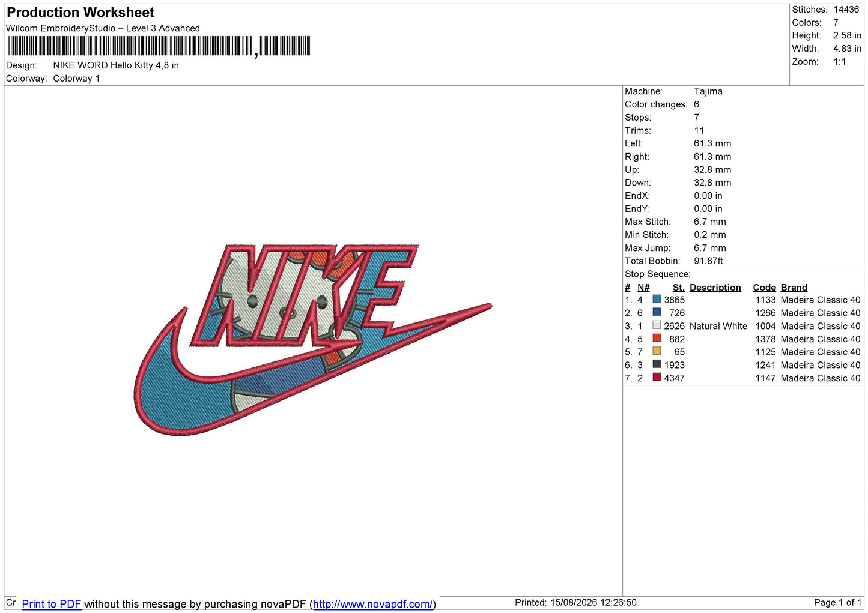Click the Description column header

point(715,288)
